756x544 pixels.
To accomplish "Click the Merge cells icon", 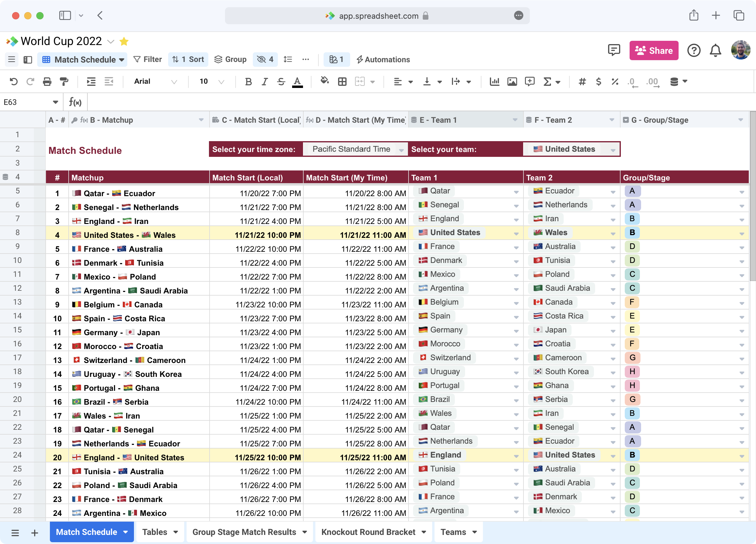I will (360, 81).
